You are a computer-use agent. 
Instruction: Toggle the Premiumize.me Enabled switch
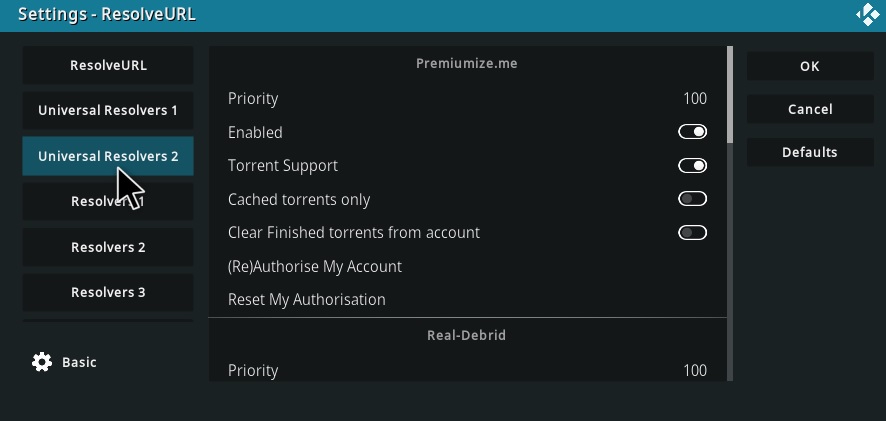click(692, 132)
